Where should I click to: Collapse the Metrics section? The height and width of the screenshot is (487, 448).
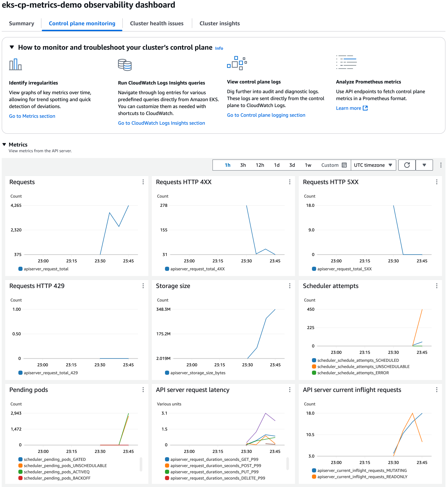[4, 144]
